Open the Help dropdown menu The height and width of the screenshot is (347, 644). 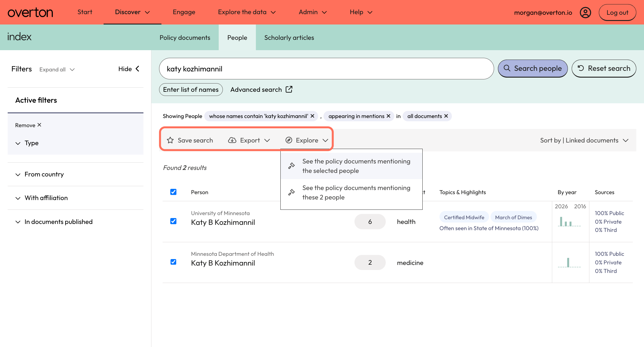coord(361,12)
